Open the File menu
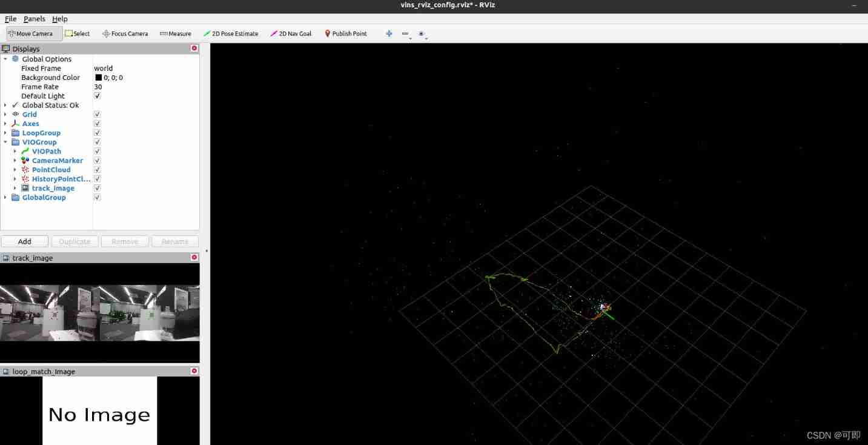This screenshot has width=868, height=445. pyautogui.click(x=10, y=19)
